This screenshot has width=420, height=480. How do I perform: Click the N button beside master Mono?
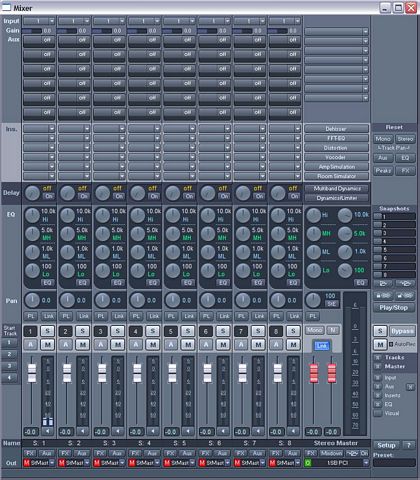coord(333,330)
